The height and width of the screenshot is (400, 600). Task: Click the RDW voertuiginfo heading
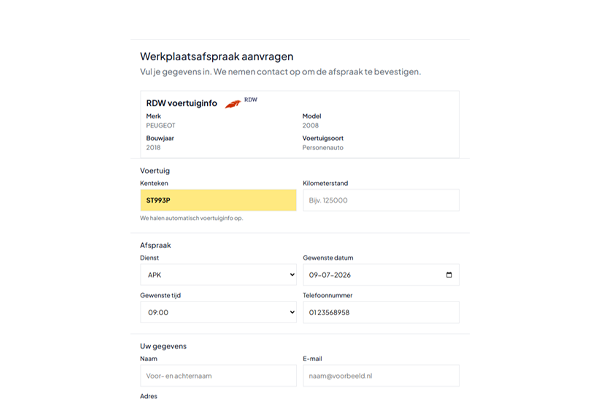pos(182,102)
